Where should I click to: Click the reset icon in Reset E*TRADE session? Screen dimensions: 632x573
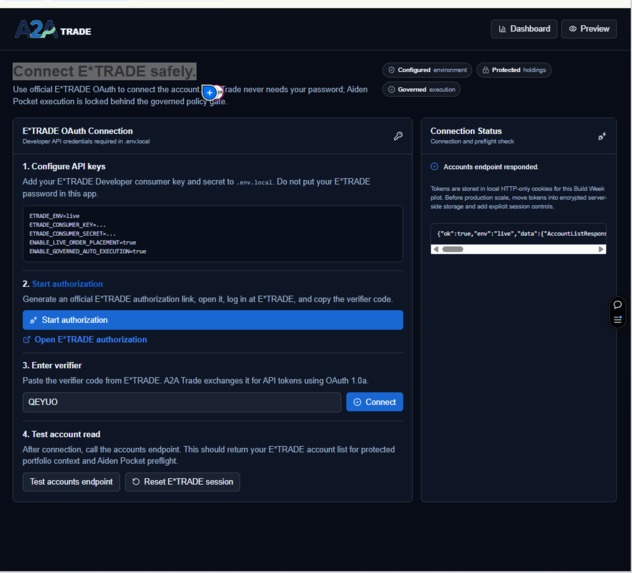[x=136, y=482]
